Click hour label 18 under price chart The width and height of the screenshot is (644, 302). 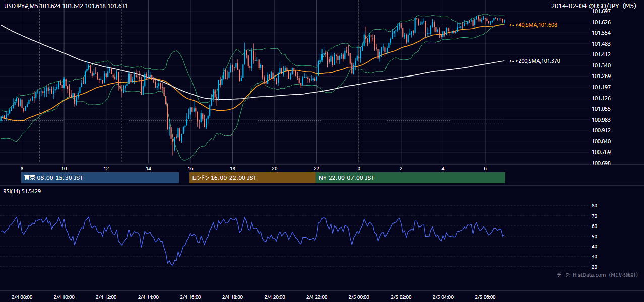[x=232, y=168]
